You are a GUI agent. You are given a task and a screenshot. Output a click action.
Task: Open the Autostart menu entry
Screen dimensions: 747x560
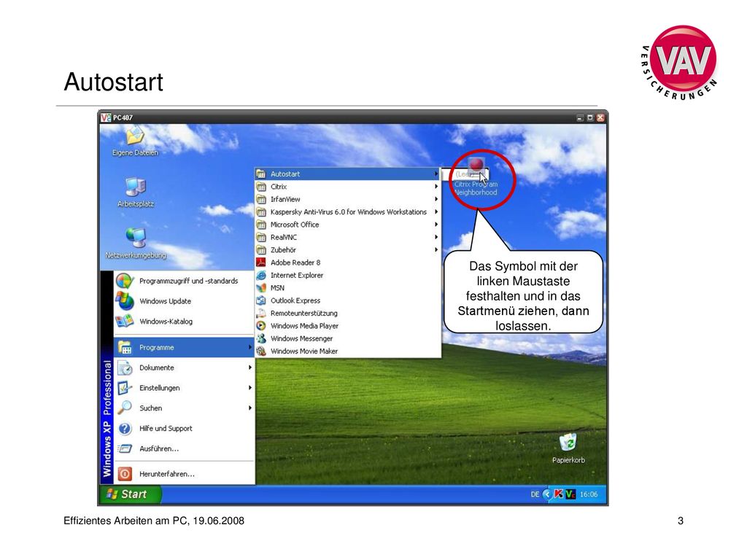click(x=347, y=174)
